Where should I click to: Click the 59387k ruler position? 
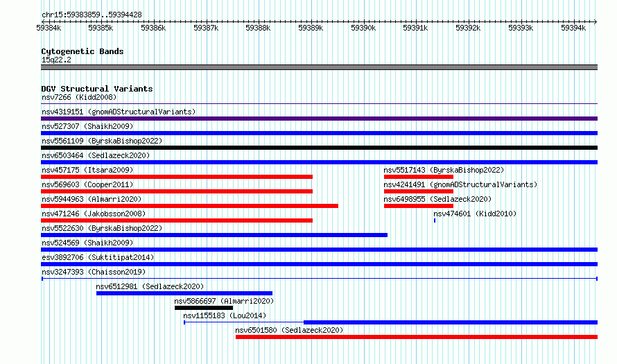pyautogui.click(x=206, y=28)
